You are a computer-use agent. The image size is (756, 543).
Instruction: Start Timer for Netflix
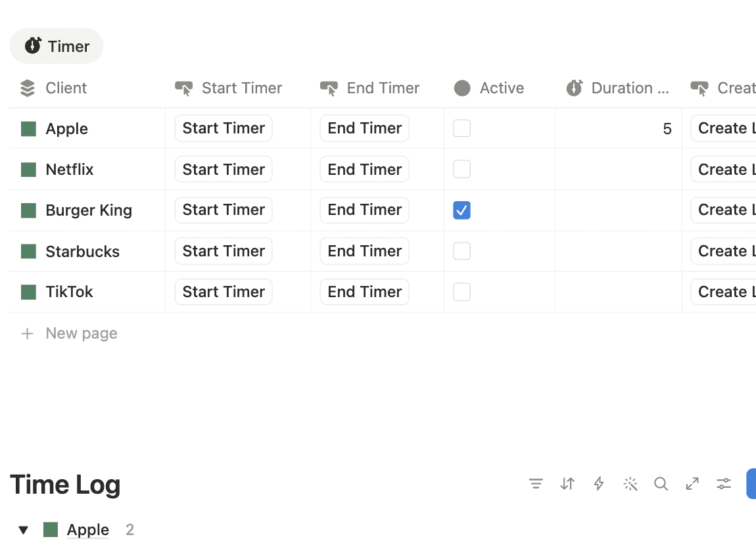click(x=224, y=169)
